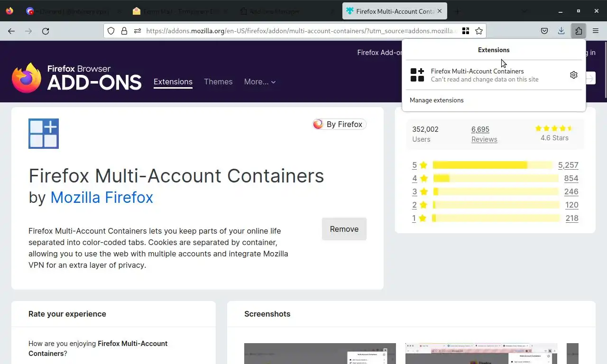Image resolution: width=607 pixels, height=364 pixels.
Task: Open the tracking protection shield icon
Action: (x=111, y=31)
